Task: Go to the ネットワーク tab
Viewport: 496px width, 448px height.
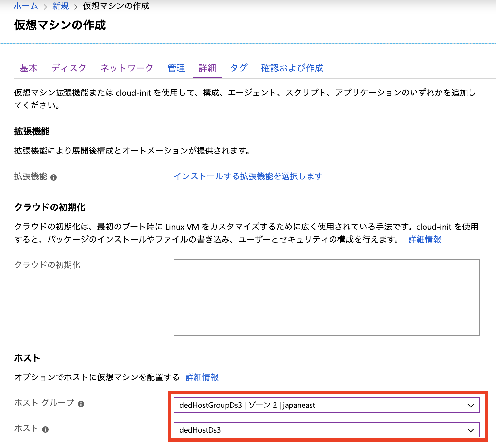Action: click(127, 68)
